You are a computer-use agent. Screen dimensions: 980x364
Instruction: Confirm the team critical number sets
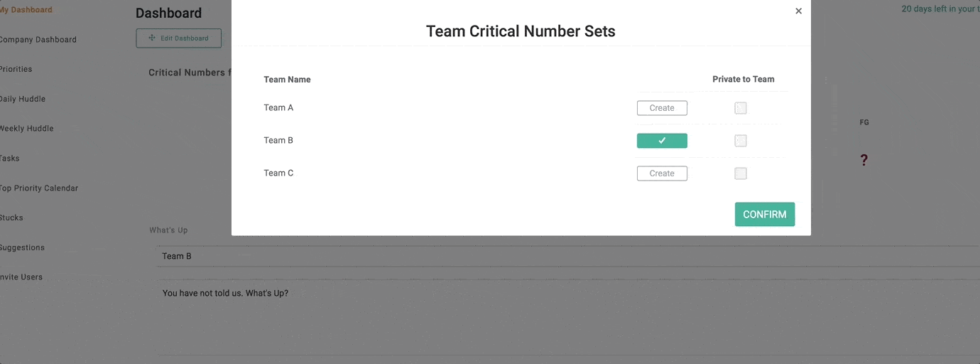[x=765, y=215]
